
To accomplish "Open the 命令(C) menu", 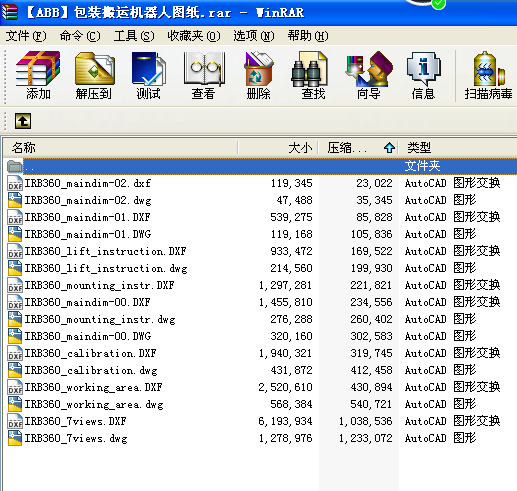I will click(80, 36).
